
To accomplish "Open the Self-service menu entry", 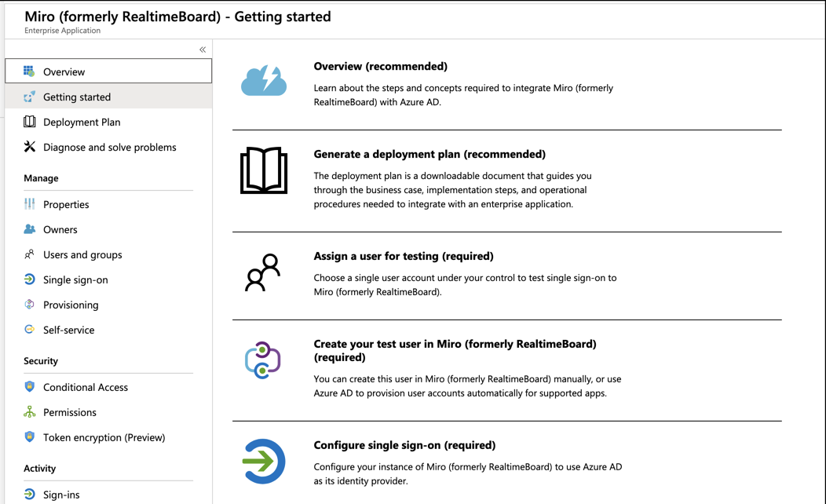I will pyautogui.click(x=68, y=330).
